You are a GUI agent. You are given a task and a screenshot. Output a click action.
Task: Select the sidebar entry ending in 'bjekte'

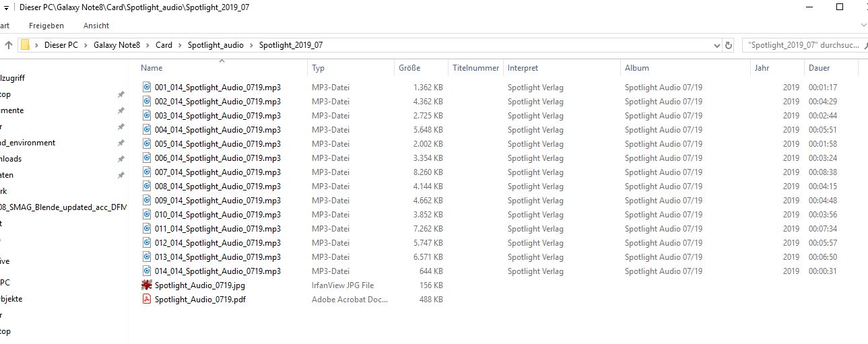[11, 299]
